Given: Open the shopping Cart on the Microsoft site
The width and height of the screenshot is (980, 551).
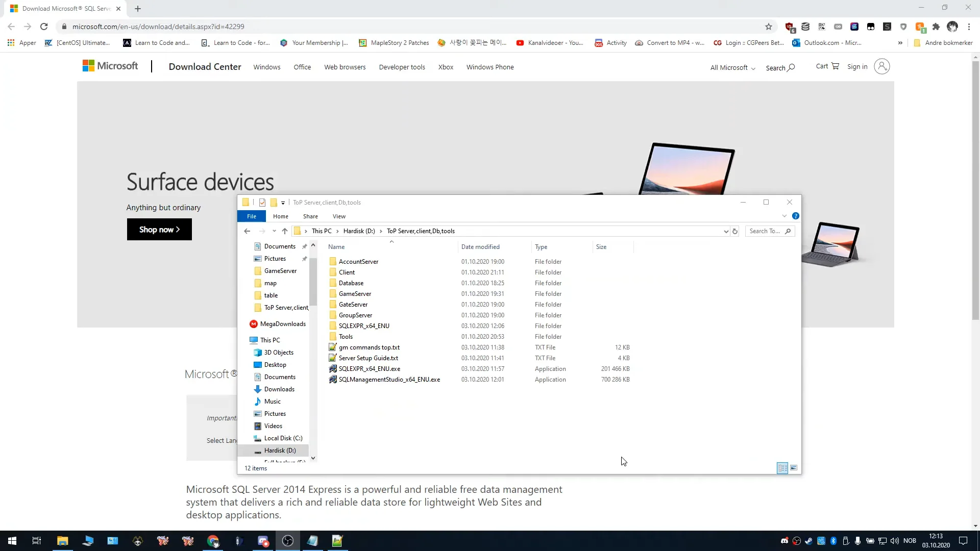Looking at the screenshot, I should pos(827,66).
